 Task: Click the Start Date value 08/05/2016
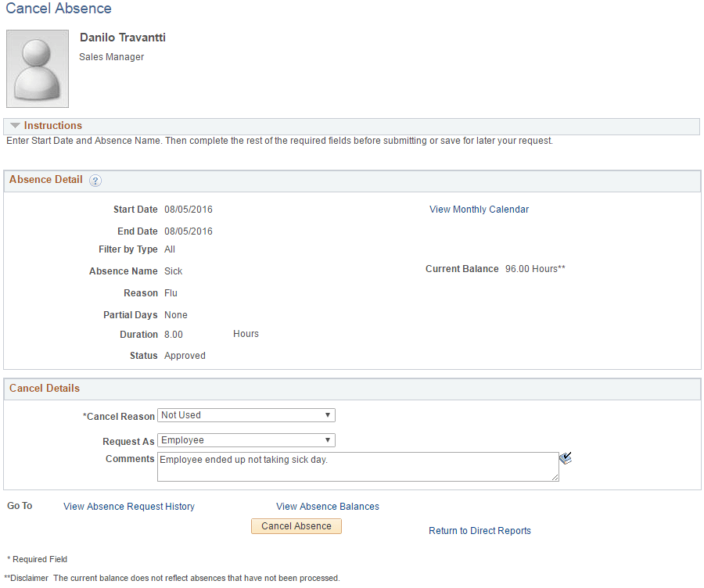pyautogui.click(x=187, y=209)
